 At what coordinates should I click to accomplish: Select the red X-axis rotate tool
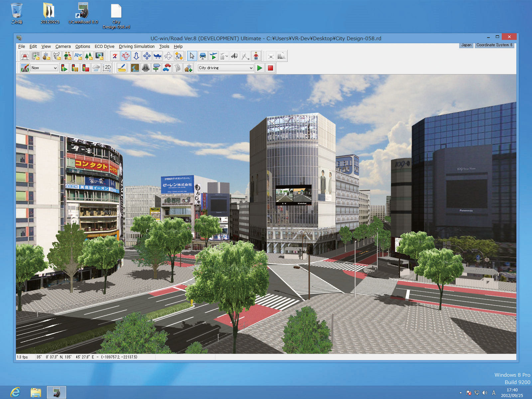[115, 56]
